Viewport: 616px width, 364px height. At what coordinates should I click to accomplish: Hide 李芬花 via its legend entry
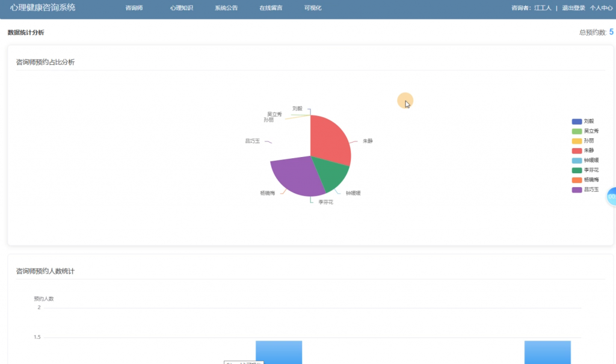click(x=585, y=170)
